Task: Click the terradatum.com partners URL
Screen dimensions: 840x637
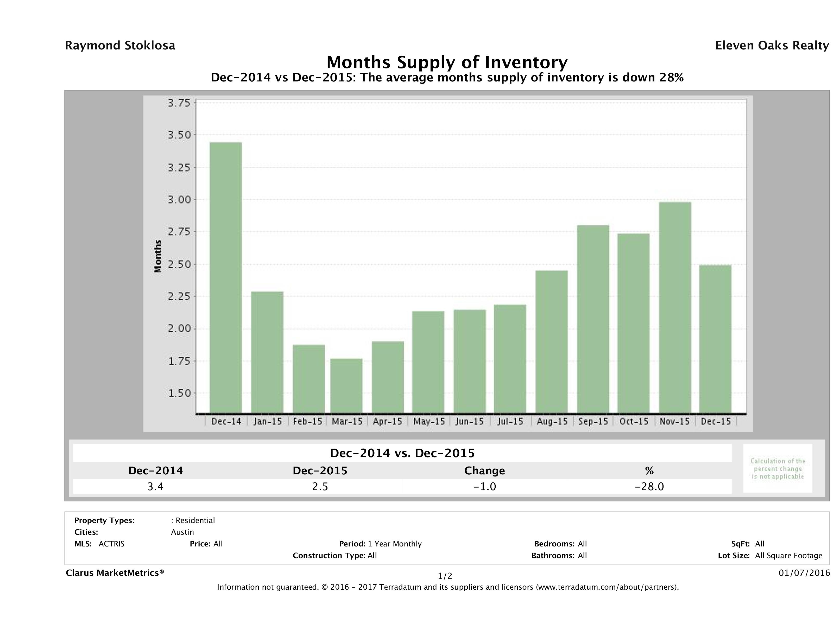Action: (x=606, y=587)
